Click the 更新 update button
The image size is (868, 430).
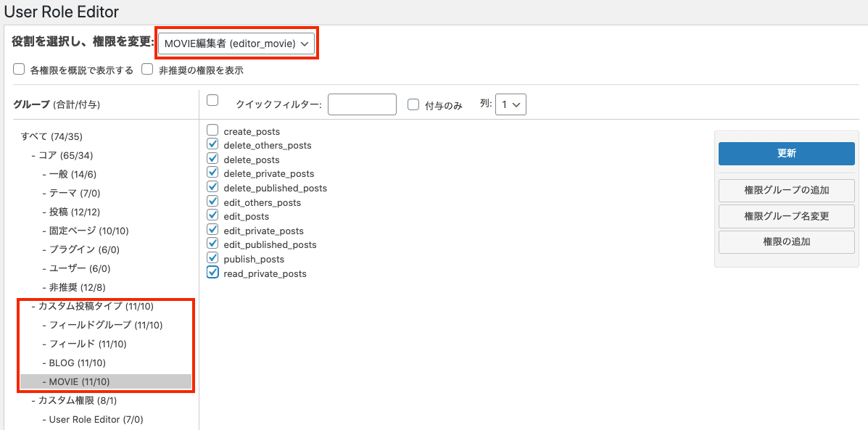point(786,153)
